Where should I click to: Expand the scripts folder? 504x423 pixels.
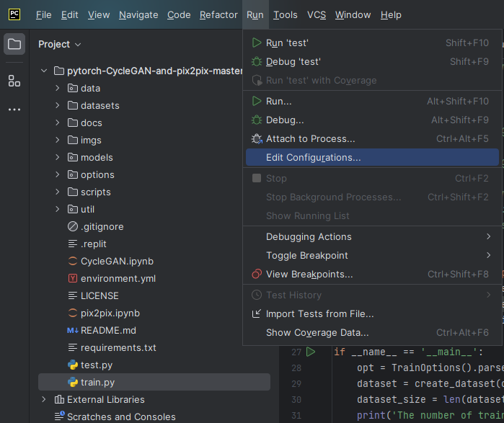coord(58,192)
